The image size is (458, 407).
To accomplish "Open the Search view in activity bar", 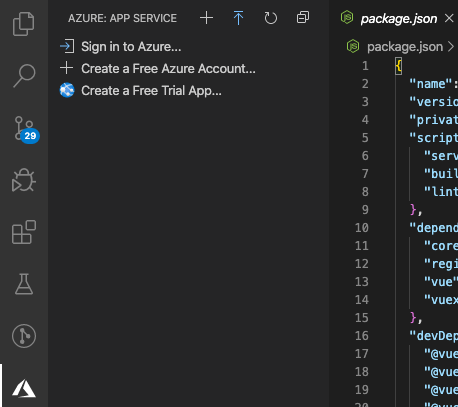I will (x=24, y=76).
